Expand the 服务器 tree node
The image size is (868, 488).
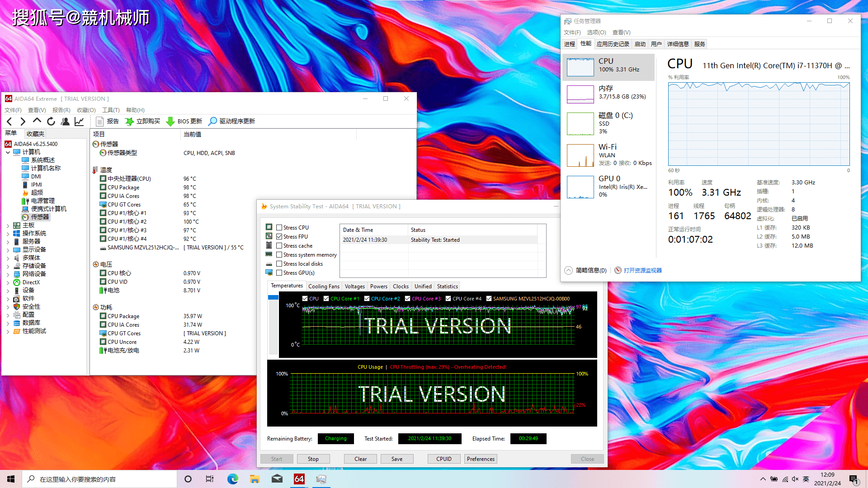pyautogui.click(x=8, y=242)
